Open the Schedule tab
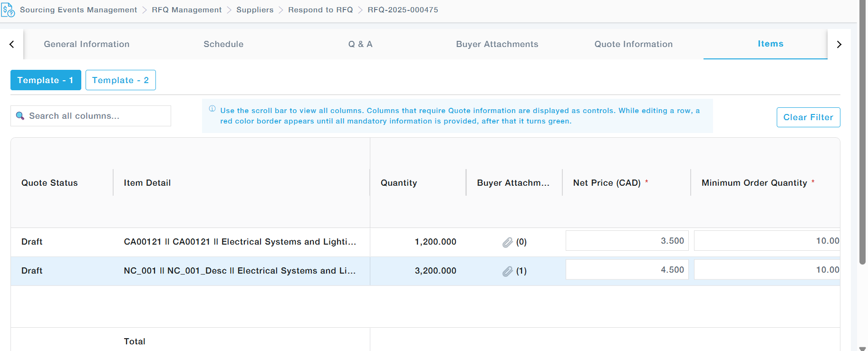The image size is (868, 351). click(x=223, y=44)
